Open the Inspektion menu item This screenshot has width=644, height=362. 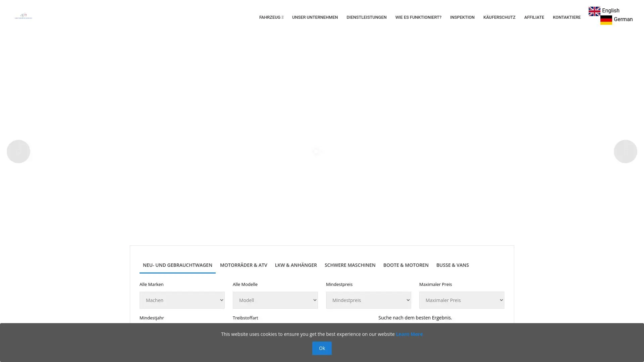pyautogui.click(x=462, y=17)
